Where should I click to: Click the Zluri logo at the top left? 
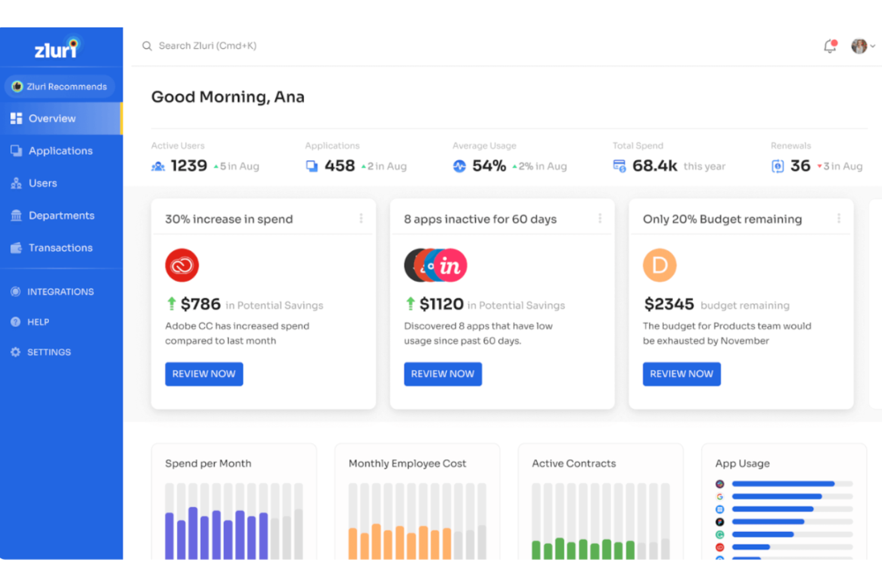pyautogui.click(x=57, y=49)
